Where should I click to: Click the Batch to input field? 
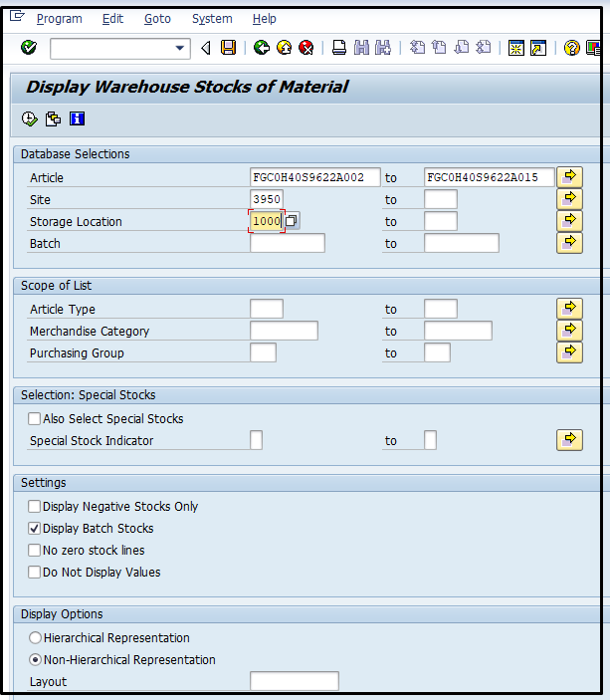point(462,243)
